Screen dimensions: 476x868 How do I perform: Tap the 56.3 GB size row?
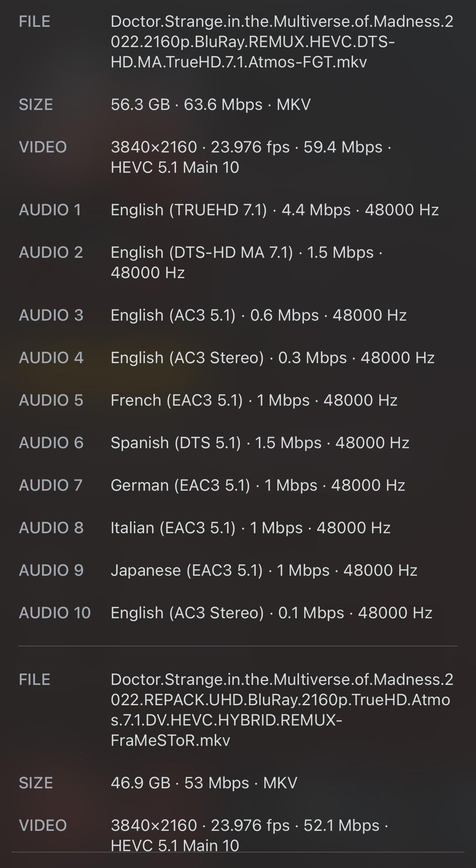point(210,105)
